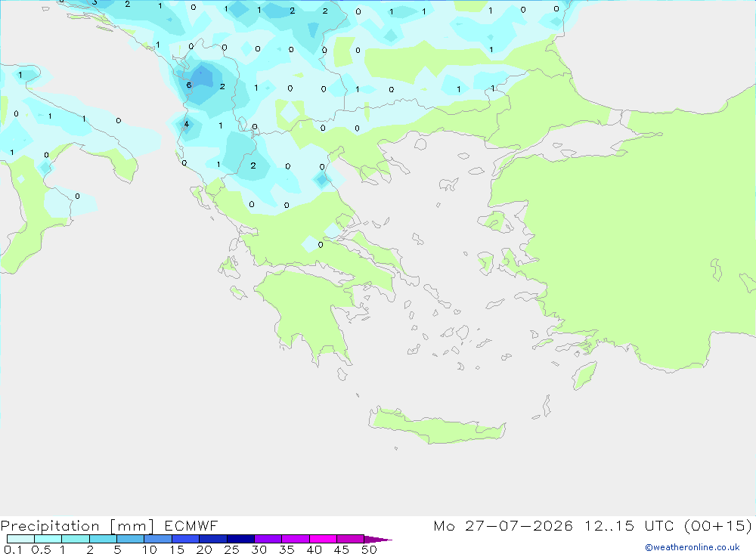
Task: Click the 0.5–1 mm legend color segment
Action: (48, 539)
